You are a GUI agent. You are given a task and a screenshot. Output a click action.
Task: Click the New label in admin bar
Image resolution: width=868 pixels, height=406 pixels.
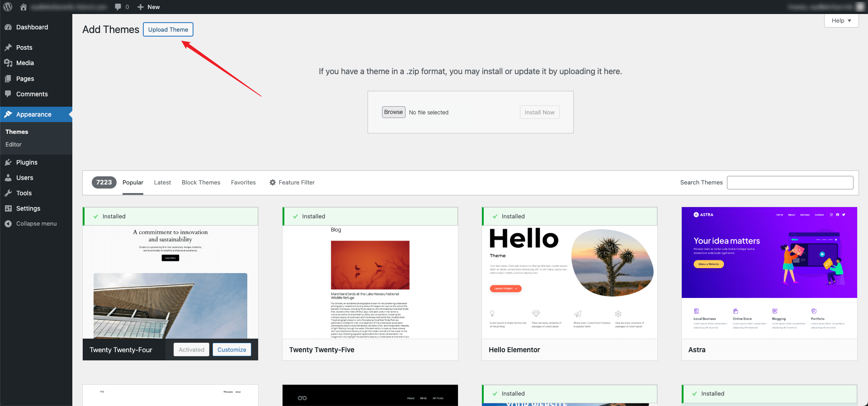[154, 7]
